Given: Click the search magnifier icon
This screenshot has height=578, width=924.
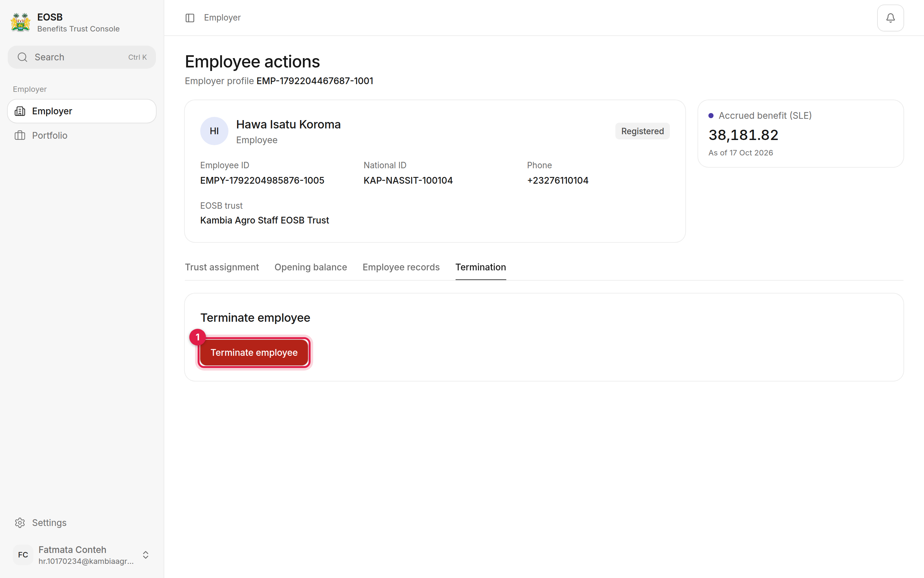Looking at the screenshot, I should point(22,57).
